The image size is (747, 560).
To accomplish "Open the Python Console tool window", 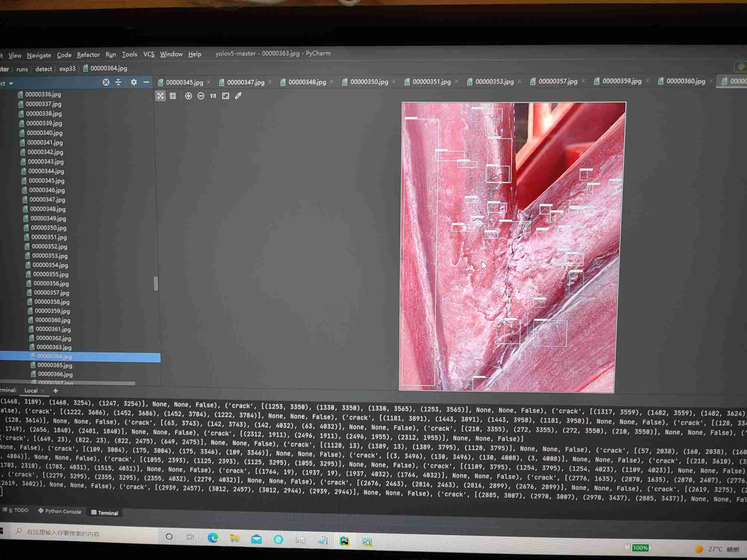I will [60, 511].
